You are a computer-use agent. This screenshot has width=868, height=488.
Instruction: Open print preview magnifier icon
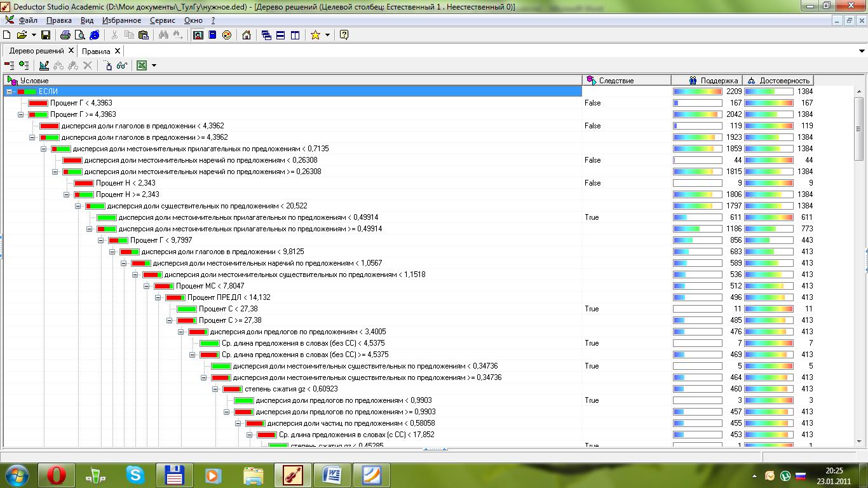(79, 35)
